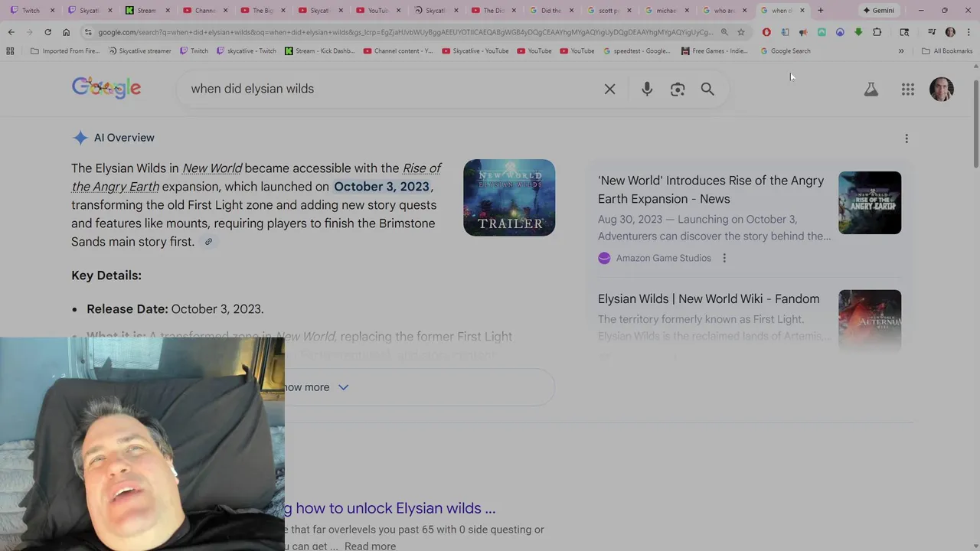
Task: Open the red Opera-style extension icon
Action: (766, 32)
